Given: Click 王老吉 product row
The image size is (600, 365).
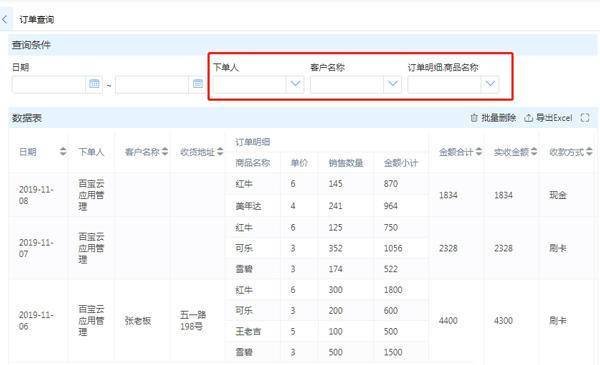Looking at the screenshot, I should [248, 331].
